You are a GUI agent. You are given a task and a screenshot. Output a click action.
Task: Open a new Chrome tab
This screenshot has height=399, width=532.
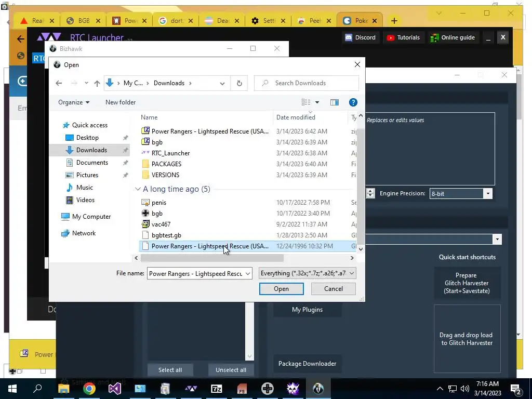tap(394, 21)
